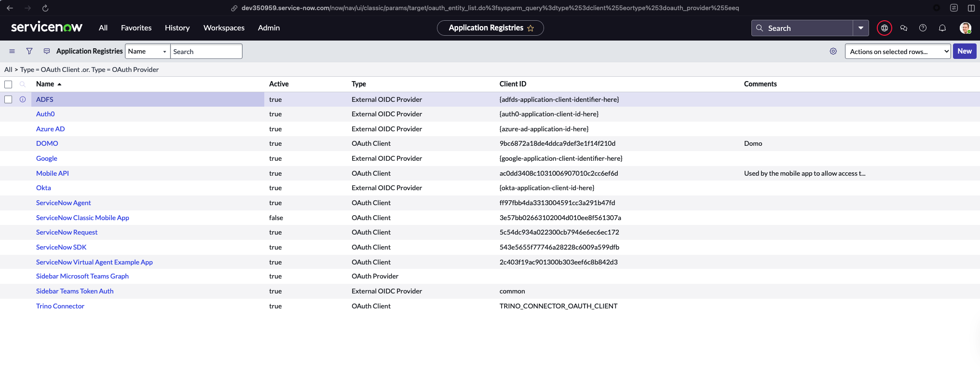Screen dimensions: 980x376
Task: Click the list Search text field
Action: [x=206, y=51]
